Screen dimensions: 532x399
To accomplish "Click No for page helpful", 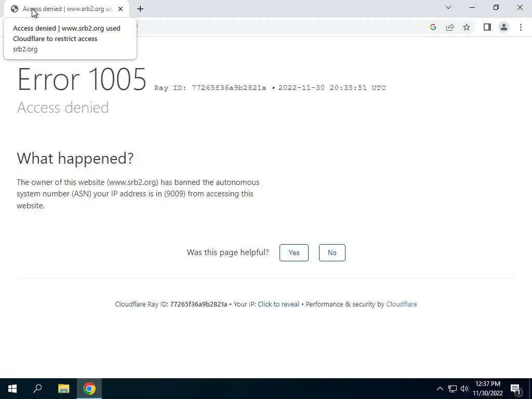I will point(332,253).
